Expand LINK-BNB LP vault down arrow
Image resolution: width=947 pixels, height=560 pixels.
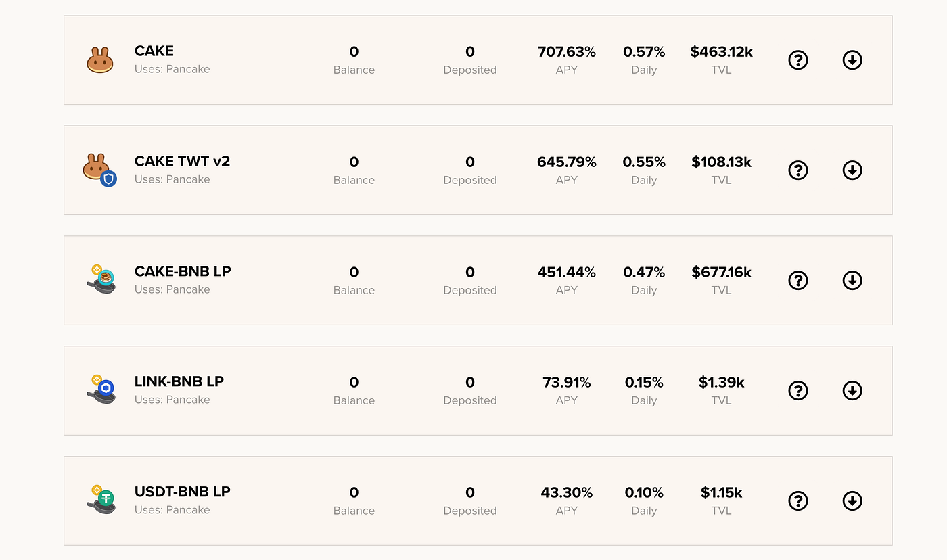point(852,390)
